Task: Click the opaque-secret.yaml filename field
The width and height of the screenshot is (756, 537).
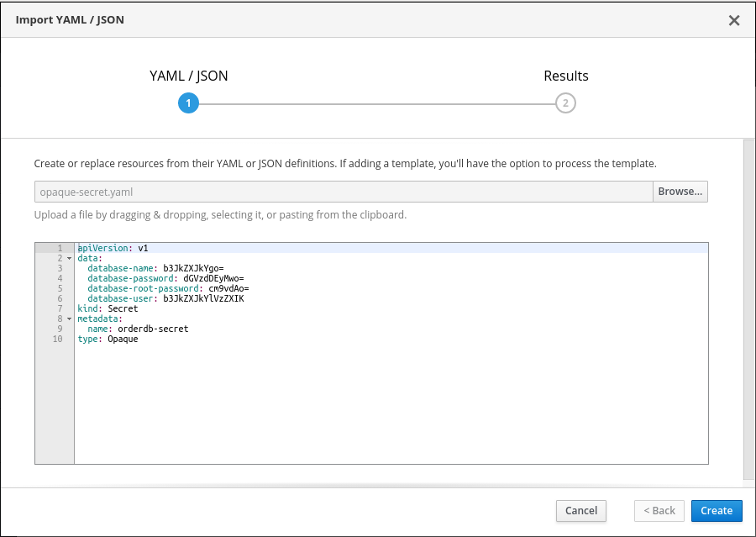Action: click(x=336, y=191)
